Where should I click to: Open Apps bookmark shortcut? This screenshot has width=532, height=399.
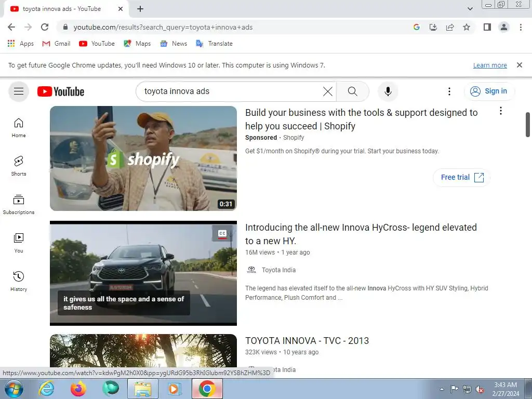[x=20, y=44]
